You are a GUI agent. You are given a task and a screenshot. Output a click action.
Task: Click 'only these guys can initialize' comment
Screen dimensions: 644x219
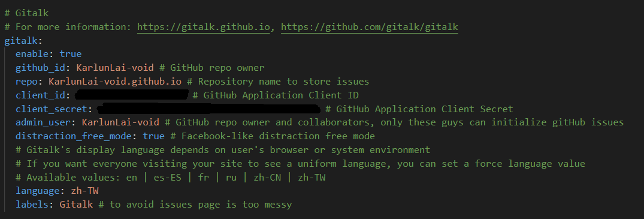coord(502,122)
